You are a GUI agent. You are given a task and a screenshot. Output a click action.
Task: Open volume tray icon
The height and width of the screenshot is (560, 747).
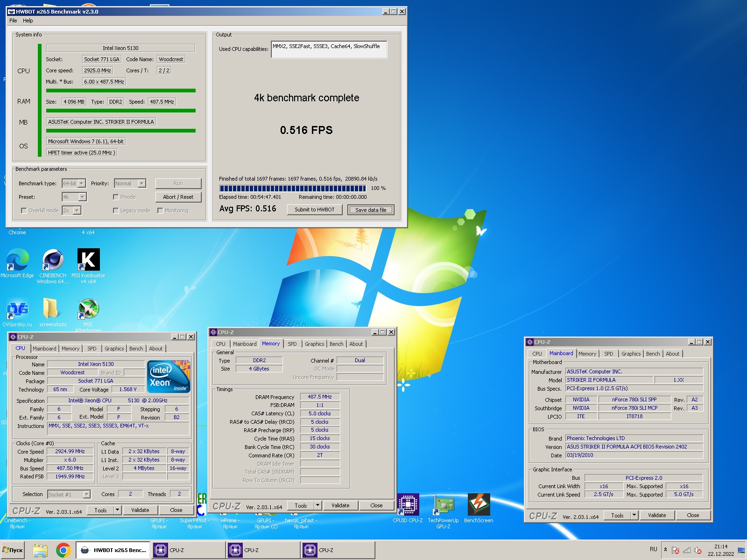coord(698,550)
